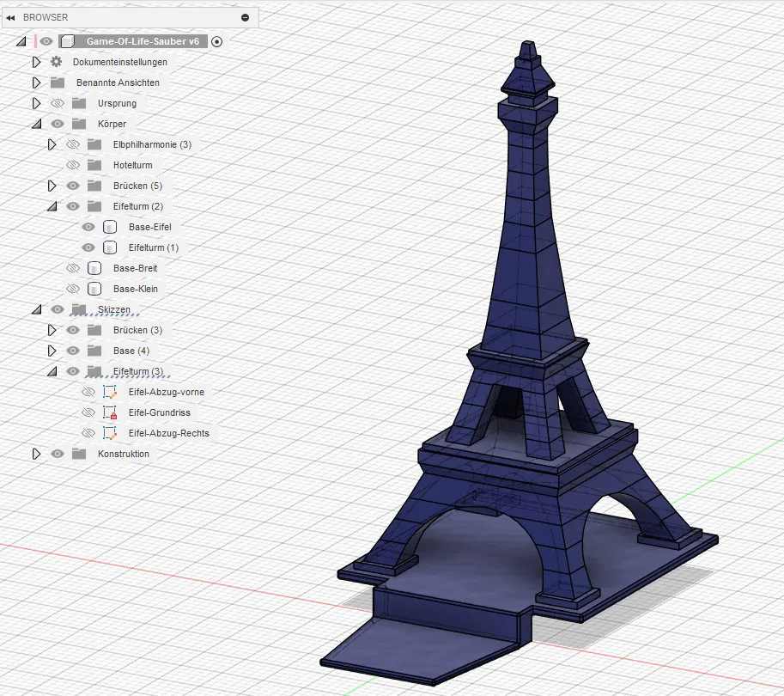This screenshot has width=784, height=696.
Task: Expand the Elbphilharmonie (3) node
Action: click(x=52, y=144)
